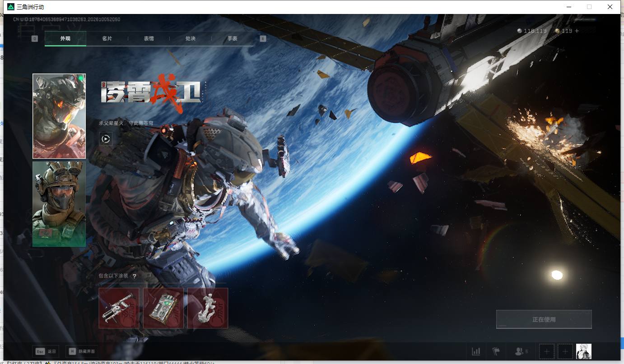Open the friends list icon
Viewport: 624px width, 364px height.
coord(521,351)
